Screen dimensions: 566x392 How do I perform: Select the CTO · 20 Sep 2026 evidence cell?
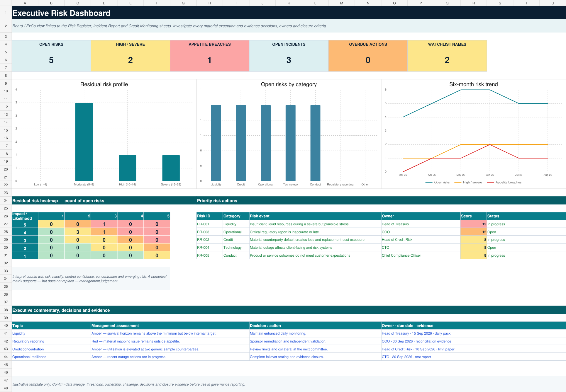[474, 357]
